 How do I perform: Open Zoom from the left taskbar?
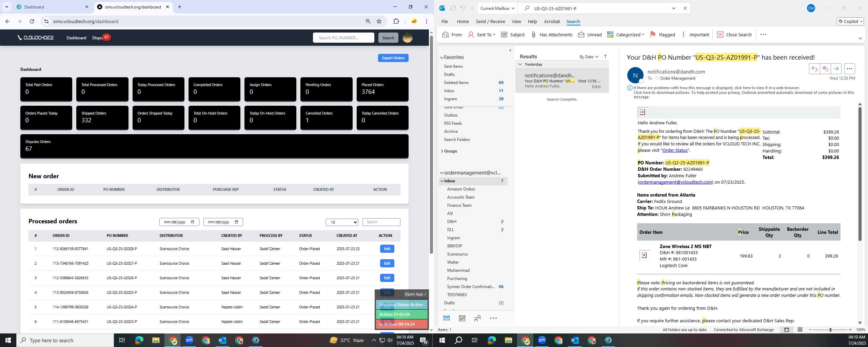(x=189, y=340)
